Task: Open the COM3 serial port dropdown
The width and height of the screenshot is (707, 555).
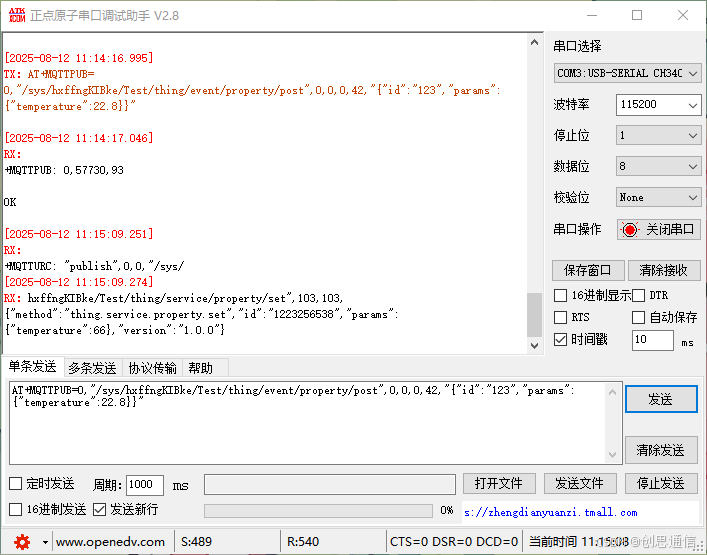Action: pos(627,73)
